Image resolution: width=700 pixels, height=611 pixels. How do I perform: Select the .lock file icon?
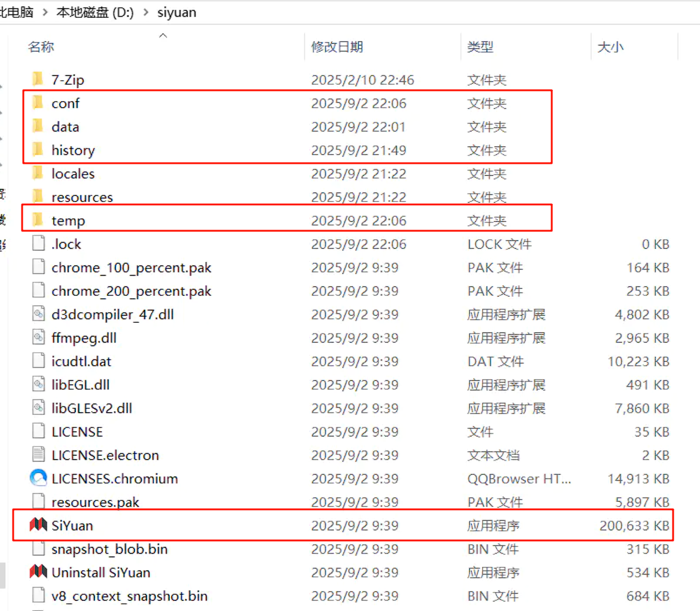[38, 243]
